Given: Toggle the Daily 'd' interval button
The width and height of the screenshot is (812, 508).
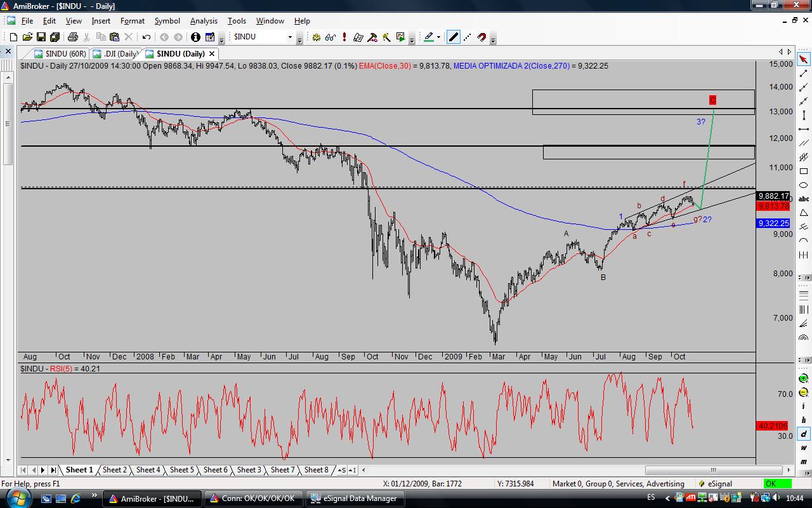Looking at the screenshot, I should click(804, 434).
